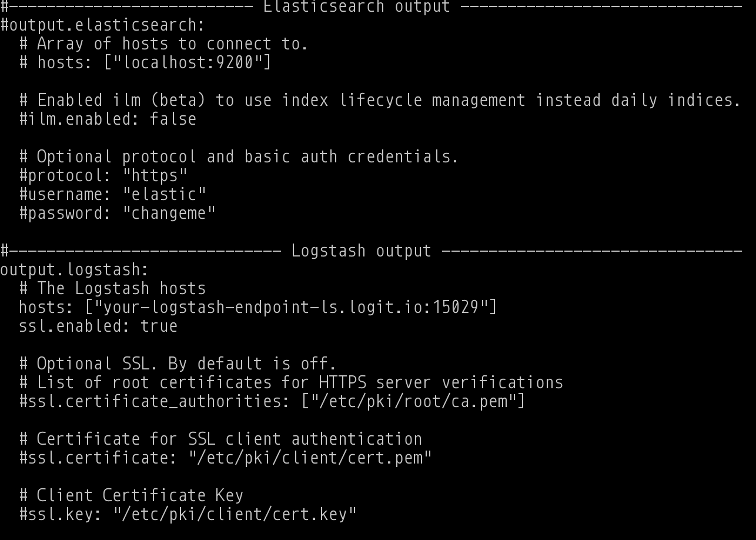Click the "/etc/pki/root/ca.pem" path
Image resolution: width=756 pixels, height=540 pixels.
[413, 401]
